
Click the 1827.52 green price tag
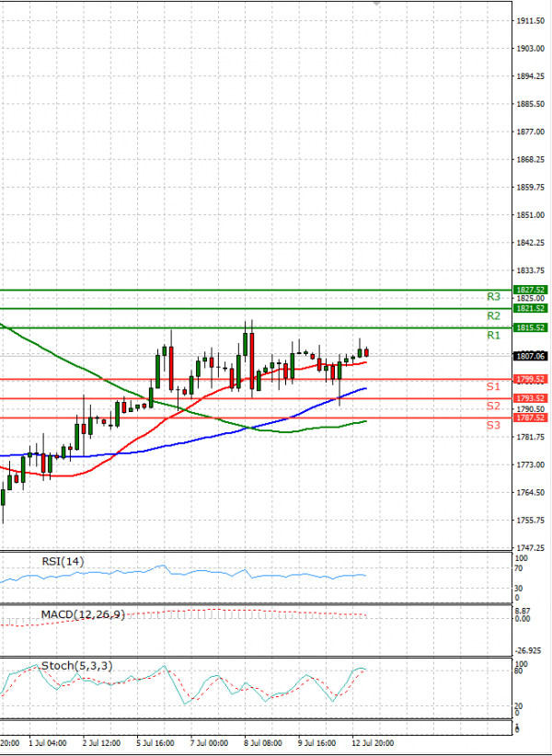(x=530, y=290)
